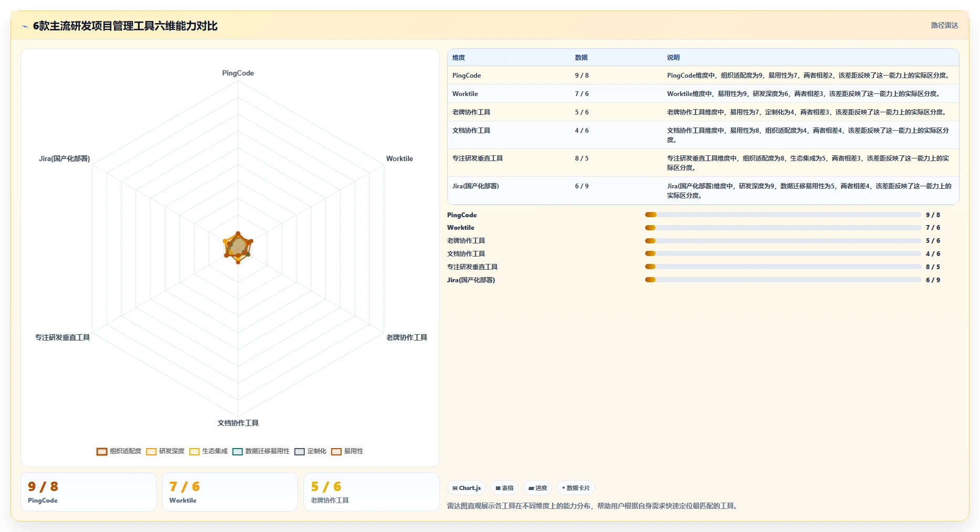Click the 进度 tag
The height and width of the screenshot is (532, 980).
(x=538, y=488)
